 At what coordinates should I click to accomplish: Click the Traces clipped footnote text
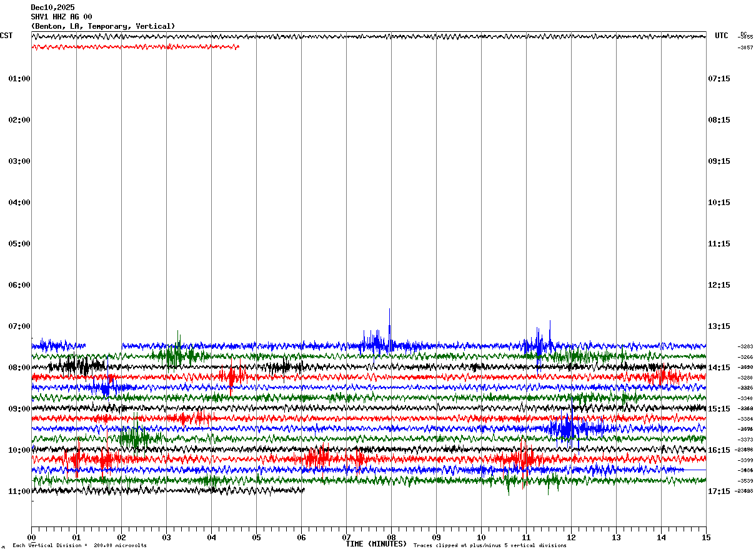pyautogui.click(x=490, y=545)
